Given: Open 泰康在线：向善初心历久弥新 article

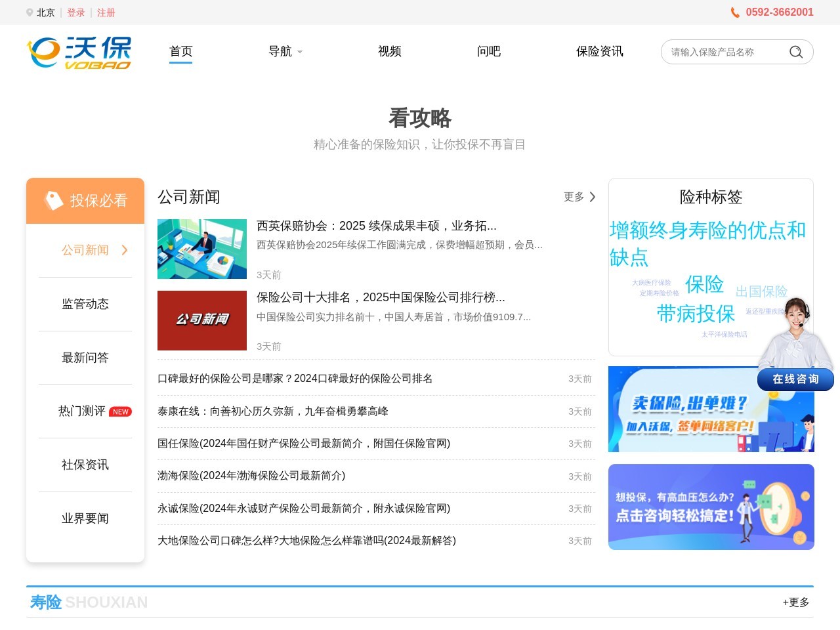Looking at the screenshot, I should click(273, 411).
